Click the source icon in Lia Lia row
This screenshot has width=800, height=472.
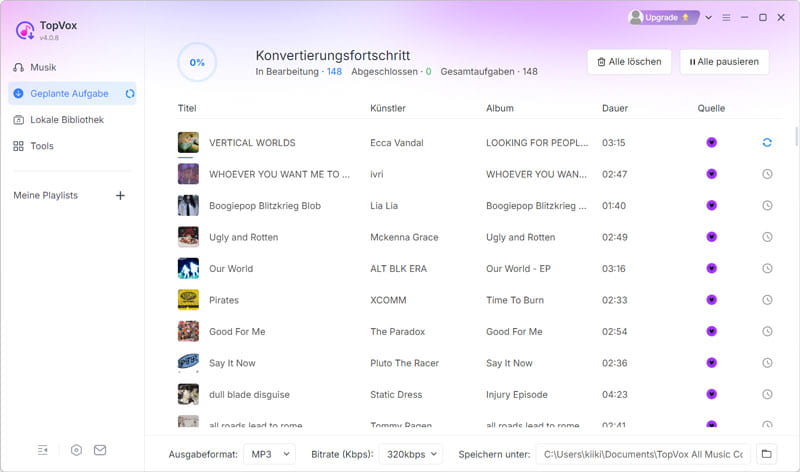(x=711, y=206)
